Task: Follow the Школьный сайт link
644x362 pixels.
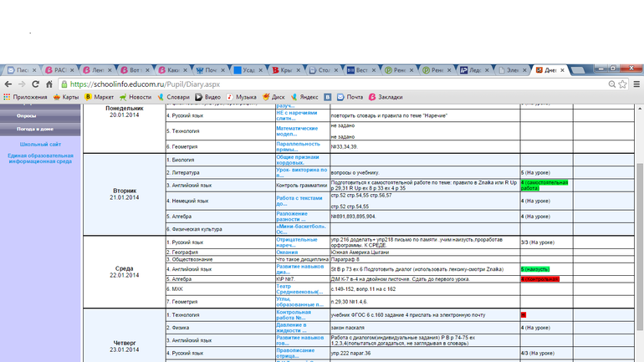Action: pos(40,145)
